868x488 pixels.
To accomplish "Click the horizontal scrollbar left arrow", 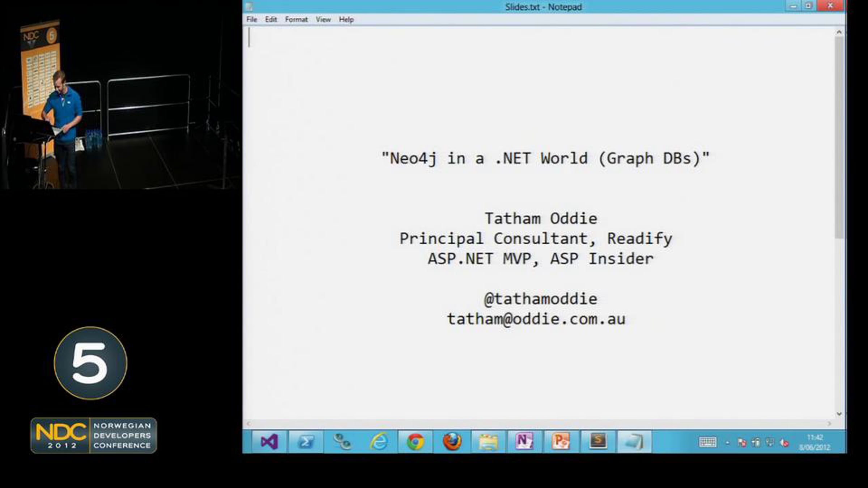I will 248,423.
